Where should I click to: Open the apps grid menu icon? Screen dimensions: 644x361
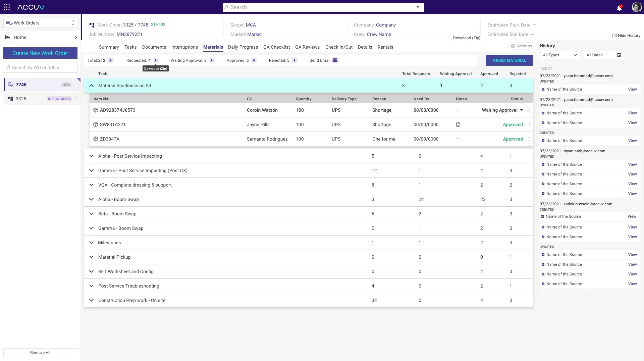coord(7,7)
